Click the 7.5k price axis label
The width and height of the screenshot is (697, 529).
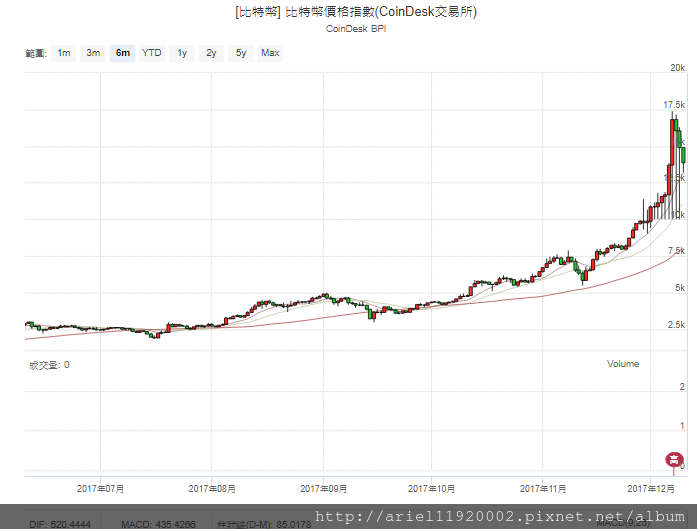coord(677,251)
